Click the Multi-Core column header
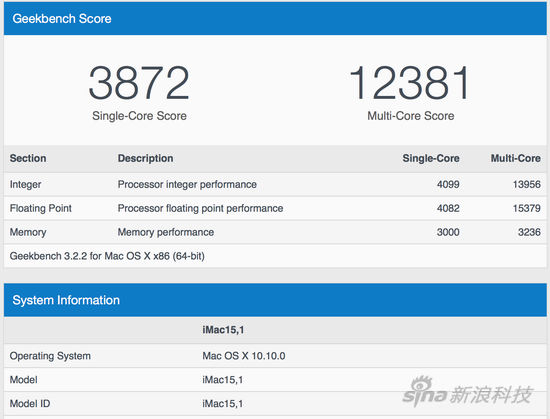The image size is (550, 419). [x=516, y=158]
